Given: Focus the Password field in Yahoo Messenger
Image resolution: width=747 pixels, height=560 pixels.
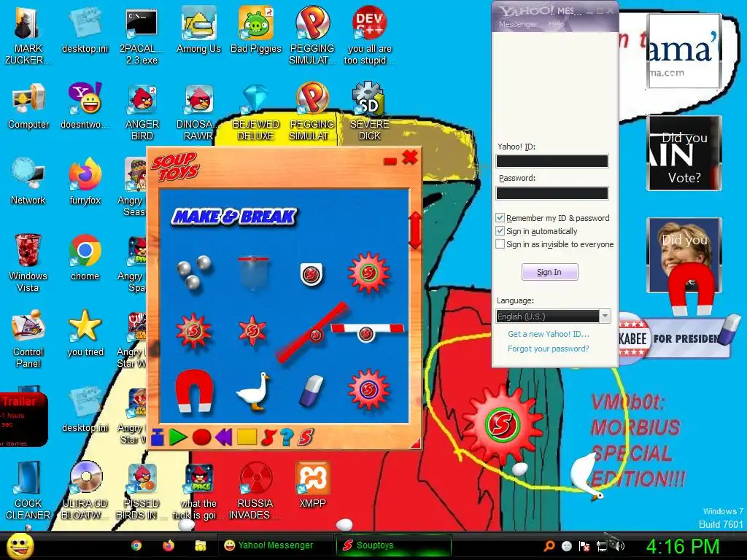Looking at the screenshot, I should click(x=552, y=192).
